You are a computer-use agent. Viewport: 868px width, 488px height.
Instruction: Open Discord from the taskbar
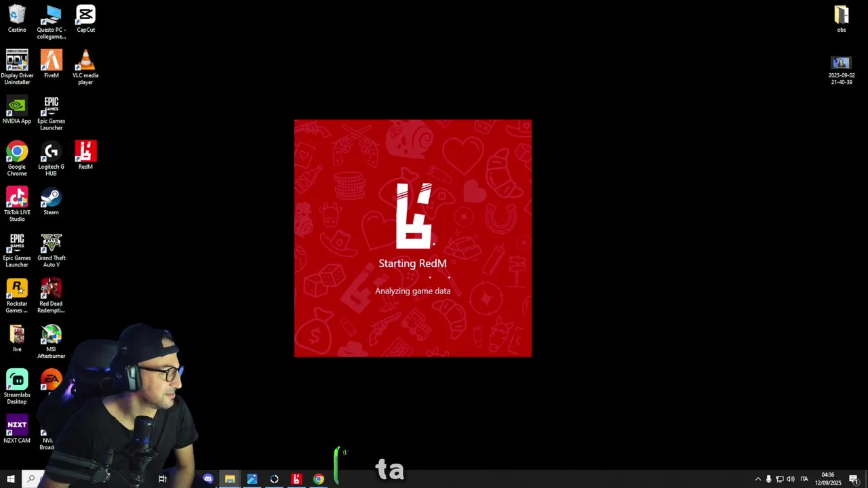(208, 479)
